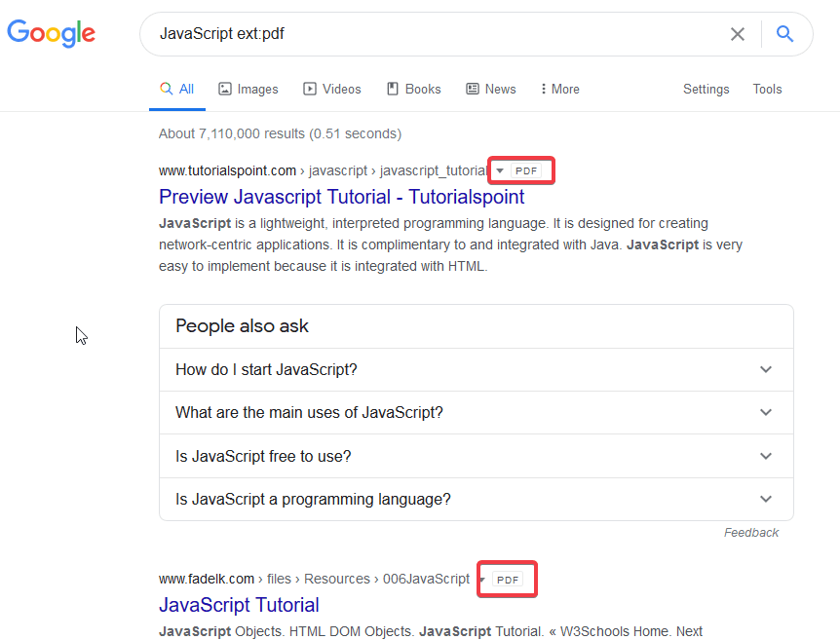Click the About 7,110,000 results text
The width and height of the screenshot is (840, 640).
281,133
